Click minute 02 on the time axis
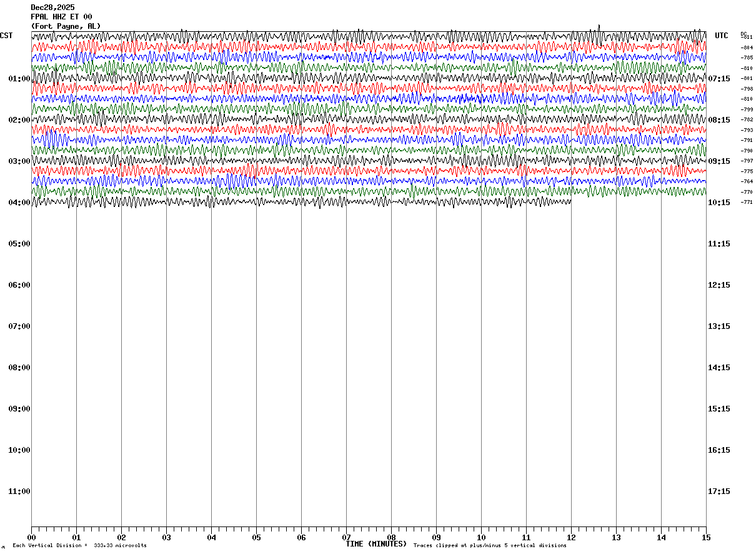Screen dimensions: 756x554 (x=121, y=537)
